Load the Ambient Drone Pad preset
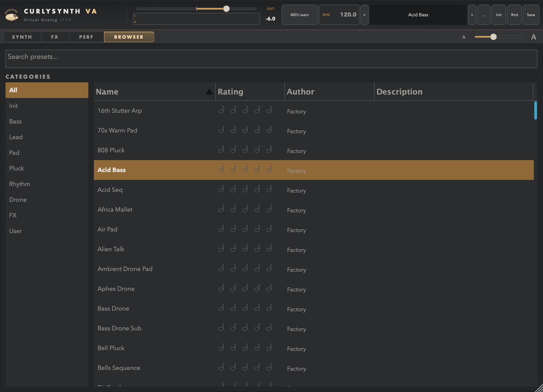The image size is (543, 392). click(314, 269)
